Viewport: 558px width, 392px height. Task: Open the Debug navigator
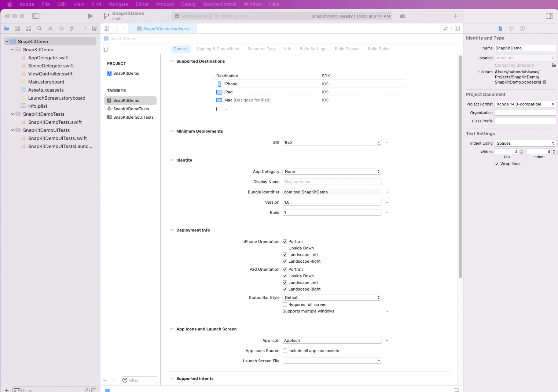(72, 29)
